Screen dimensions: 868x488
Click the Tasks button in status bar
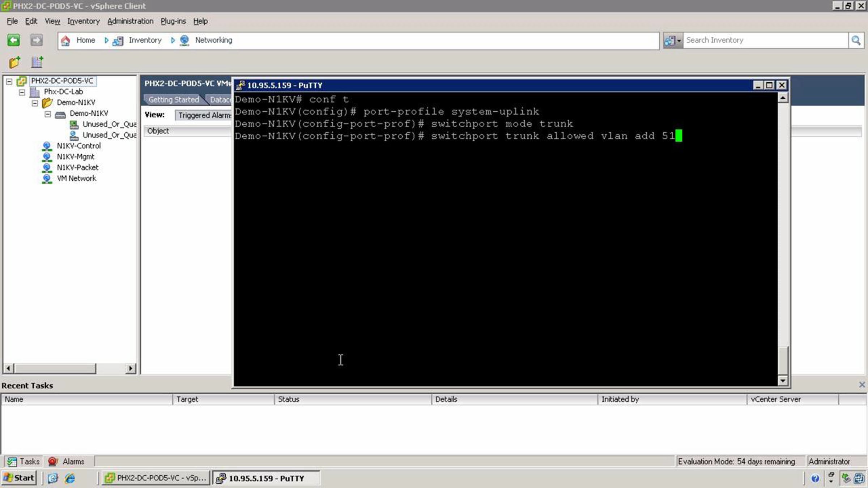pyautogui.click(x=24, y=462)
